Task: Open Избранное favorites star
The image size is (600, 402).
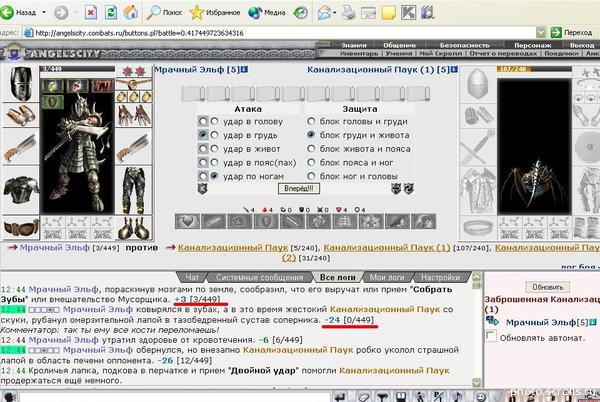Action: point(215,13)
